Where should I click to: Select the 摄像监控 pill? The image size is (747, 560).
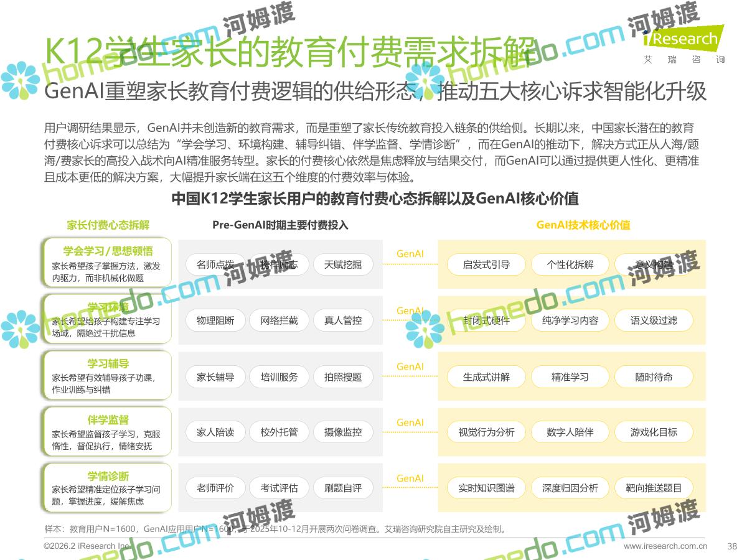(342, 432)
